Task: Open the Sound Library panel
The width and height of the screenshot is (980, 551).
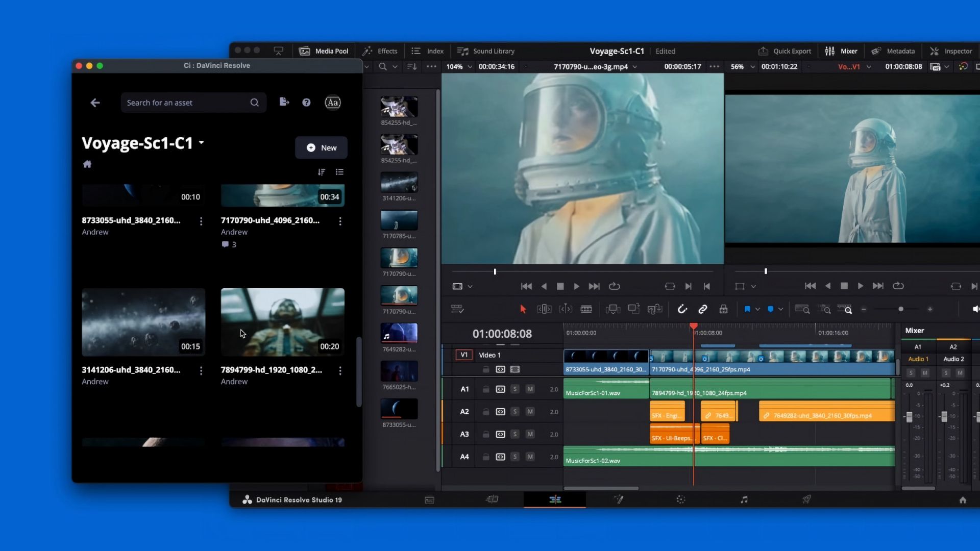Action: (485, 51)
